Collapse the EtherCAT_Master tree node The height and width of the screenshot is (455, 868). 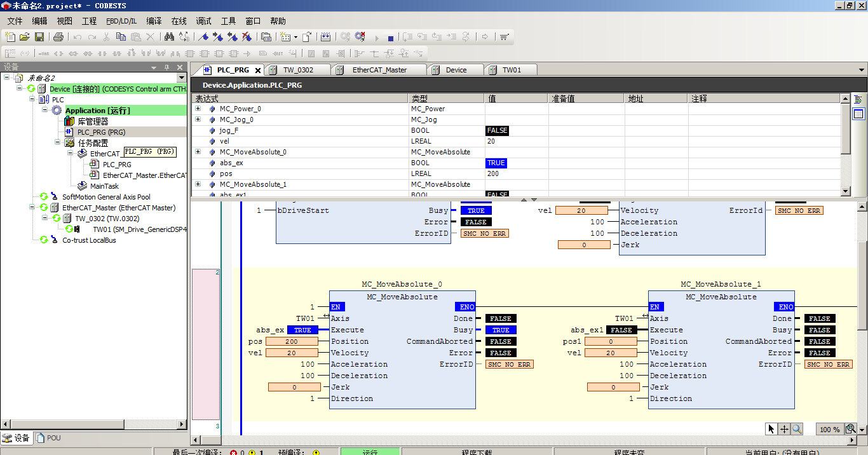point(32,208)
